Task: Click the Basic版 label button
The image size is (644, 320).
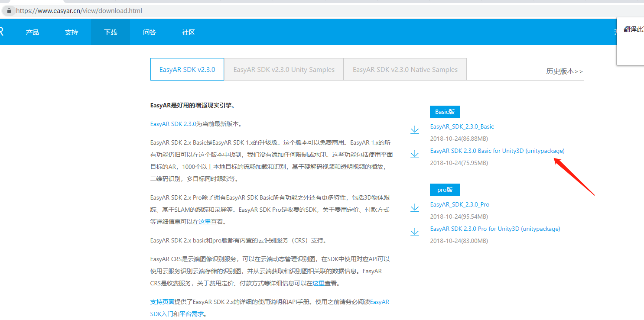Action: pos(445,112)
